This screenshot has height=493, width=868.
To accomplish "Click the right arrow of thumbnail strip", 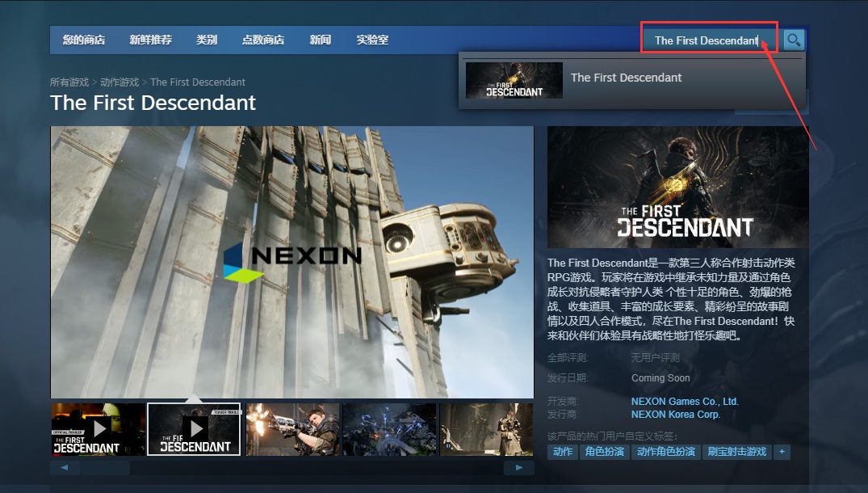I will (518, 467).
